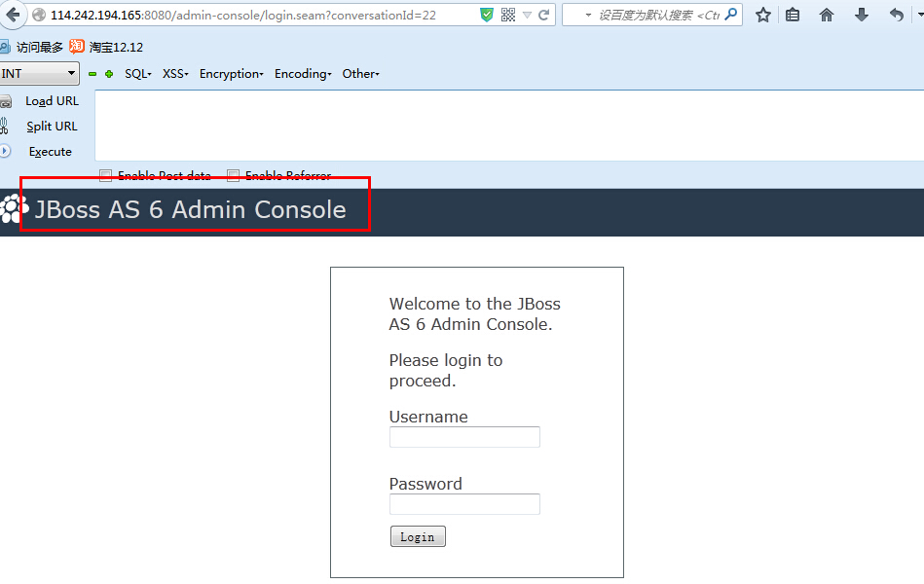Click the search magnifier icon
The width and height of the screenshot is (924, 584).
click(x=730, y=15)
